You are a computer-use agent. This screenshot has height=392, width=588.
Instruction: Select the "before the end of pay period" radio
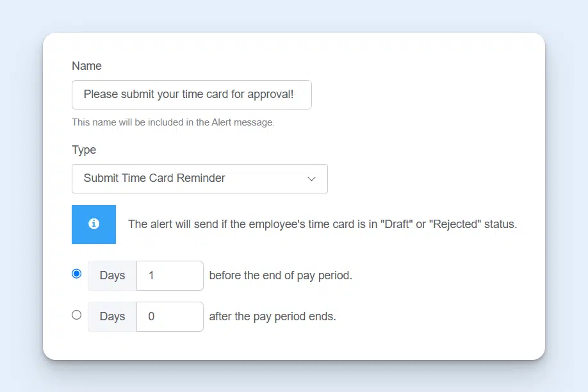(x=77, y=273)
